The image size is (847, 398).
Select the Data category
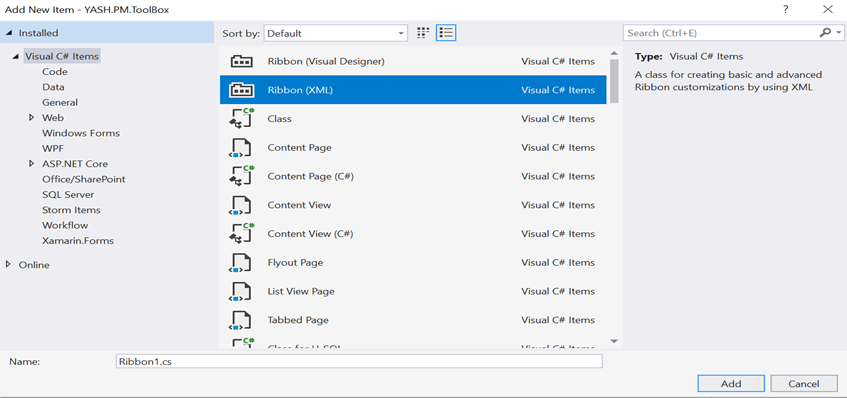[53, 87]
